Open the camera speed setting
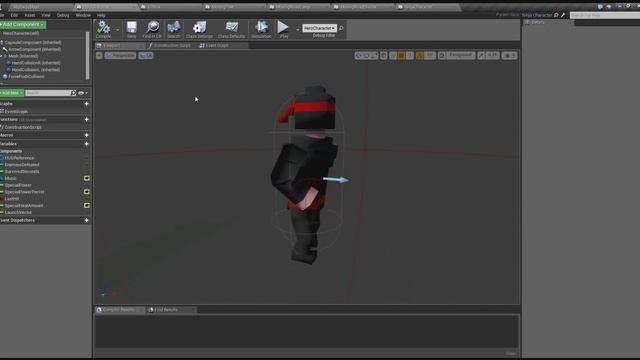The height and width of the screenshot is (360, 640). tap(509, 56)
